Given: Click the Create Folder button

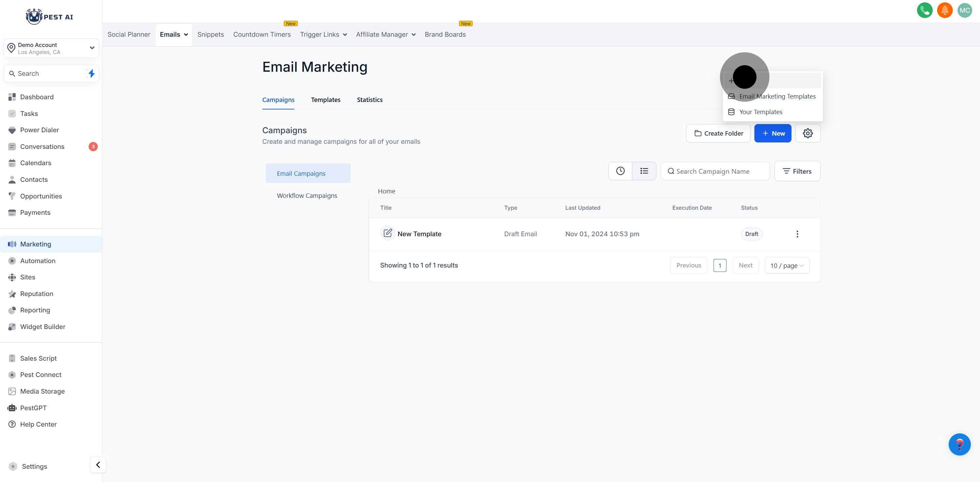Looking at the screenshot, I should tap(718, 134).
